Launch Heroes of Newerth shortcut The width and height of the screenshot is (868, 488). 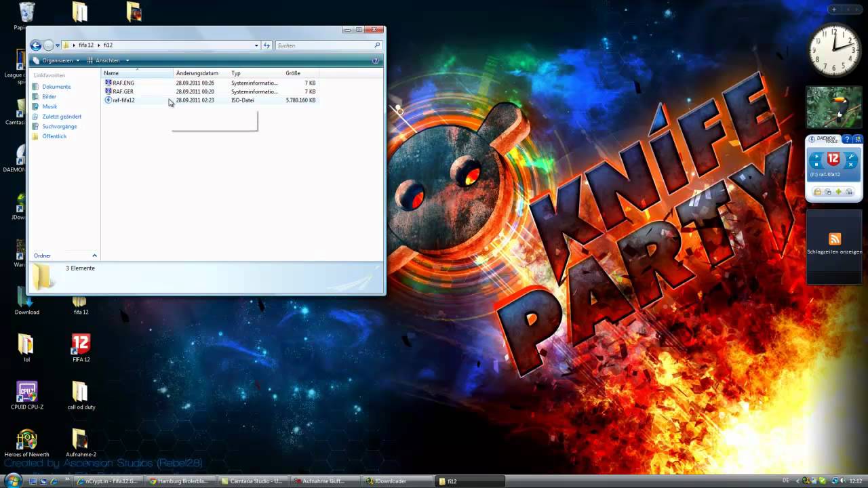(x=26, y=443)
